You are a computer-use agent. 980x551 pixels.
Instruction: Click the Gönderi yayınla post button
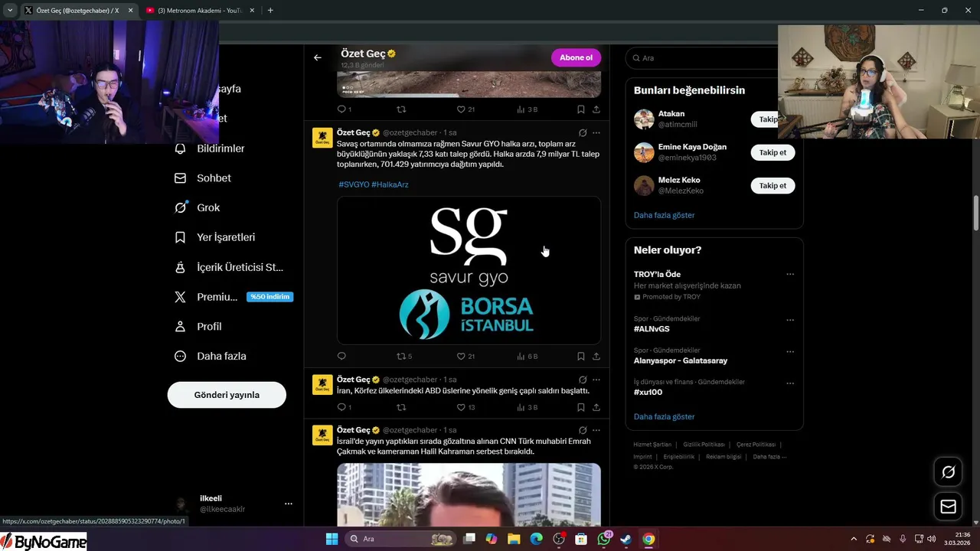click(x=227, y=395)
